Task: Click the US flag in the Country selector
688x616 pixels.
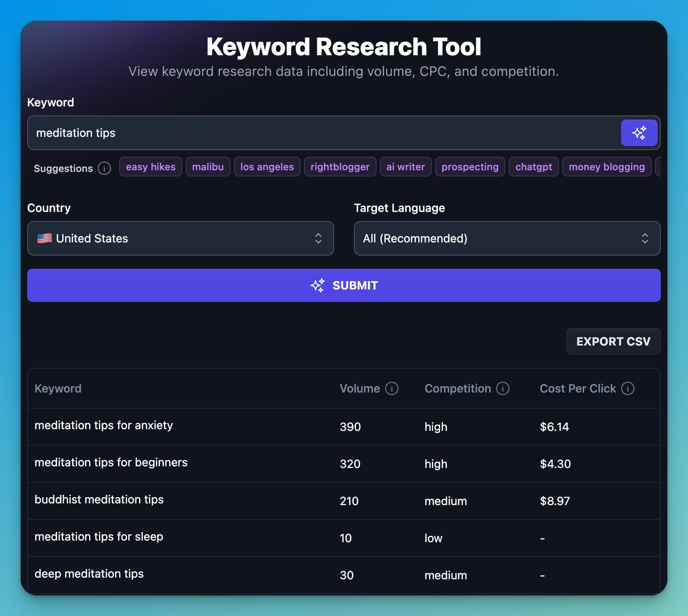Action: pyautogui.click(x=45, y=238)
